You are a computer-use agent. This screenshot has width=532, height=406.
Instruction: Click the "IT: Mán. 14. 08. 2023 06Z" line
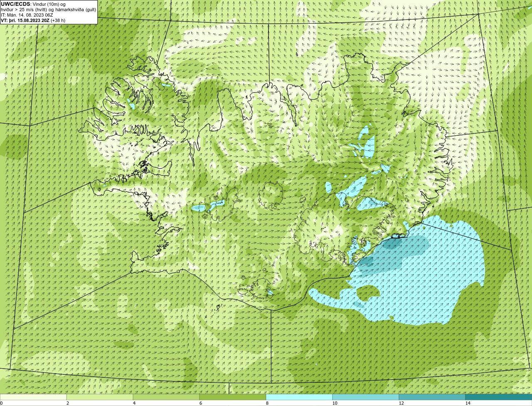pos(27,15)
